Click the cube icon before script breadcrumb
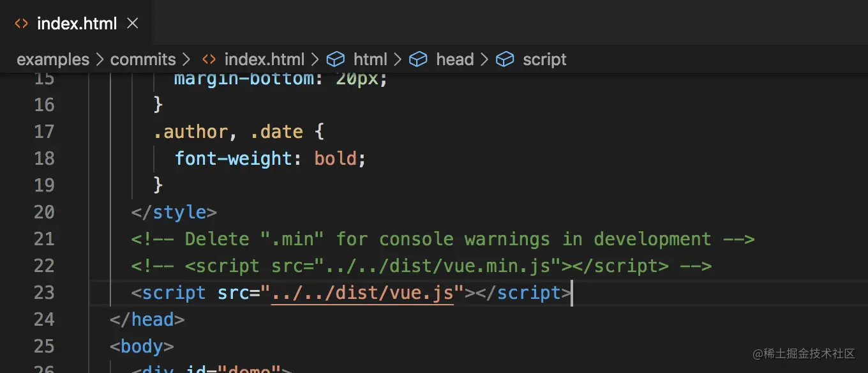This screenshot has width=868, height=373. [505, 59]
